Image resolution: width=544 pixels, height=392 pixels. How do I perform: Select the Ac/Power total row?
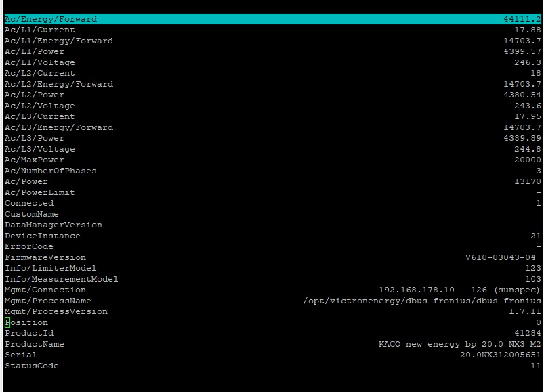(272, 181)
